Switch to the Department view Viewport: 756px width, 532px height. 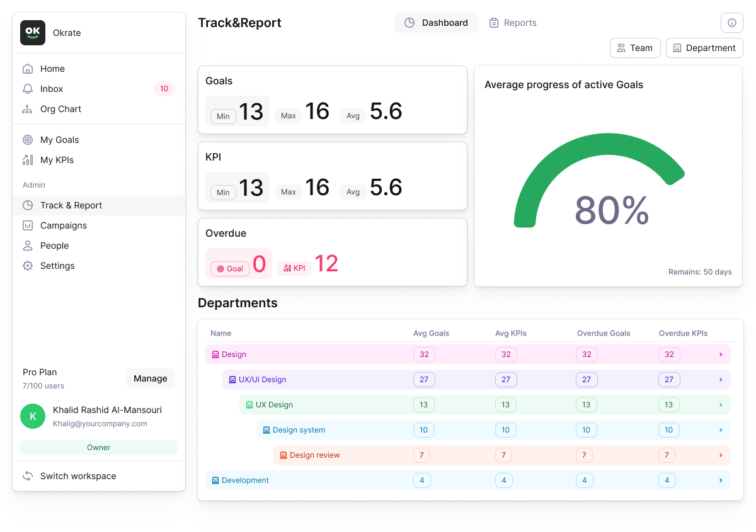pos(704,47)
